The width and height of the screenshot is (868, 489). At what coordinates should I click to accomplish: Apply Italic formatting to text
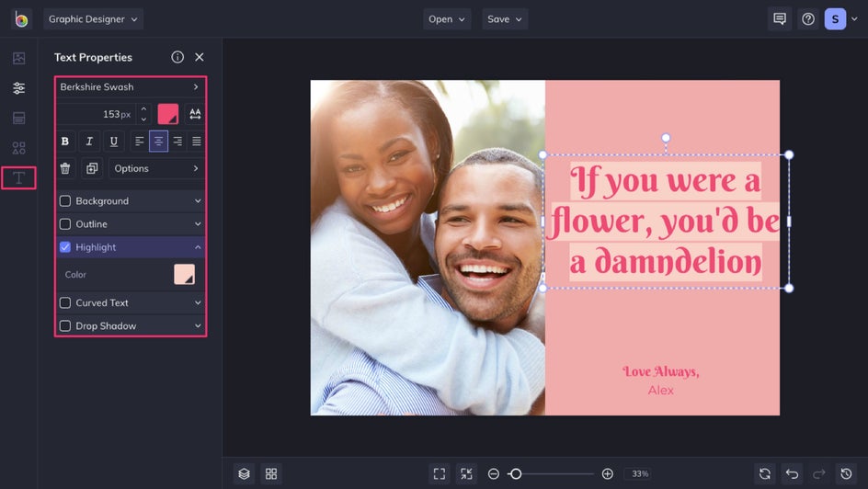coord(89,142)
